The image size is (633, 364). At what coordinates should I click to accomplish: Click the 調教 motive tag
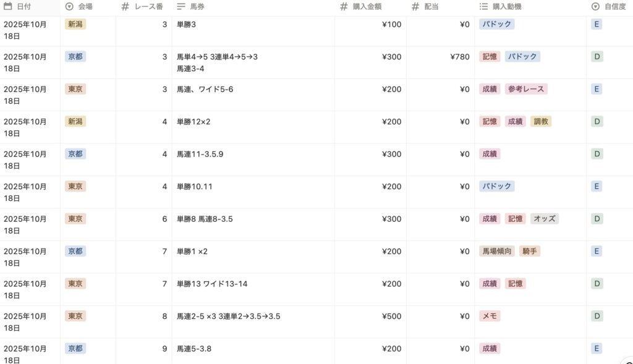coord(541,122)
